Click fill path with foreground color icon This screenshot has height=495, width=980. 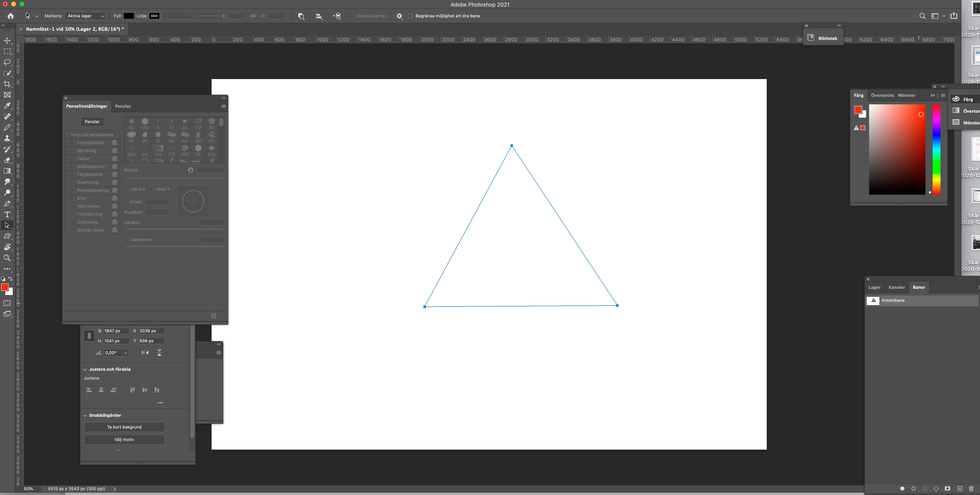[x=902, y=489]
